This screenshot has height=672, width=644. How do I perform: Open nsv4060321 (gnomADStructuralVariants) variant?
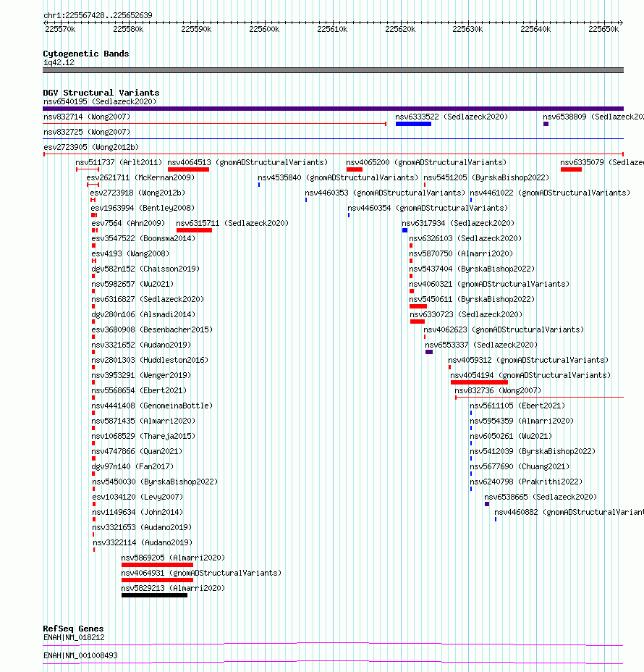[x=489, y=284]
